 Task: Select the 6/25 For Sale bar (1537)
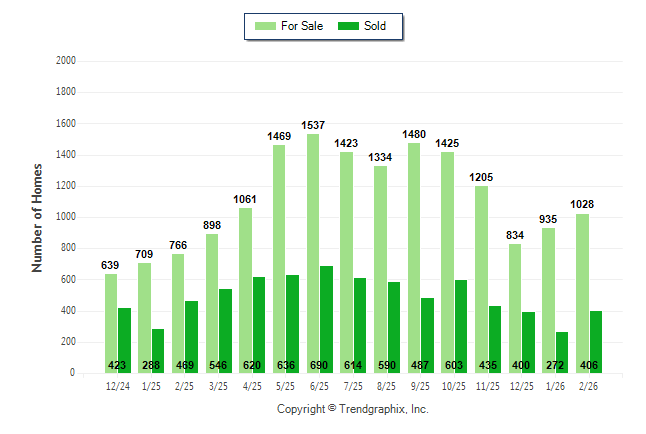[312, 253]
